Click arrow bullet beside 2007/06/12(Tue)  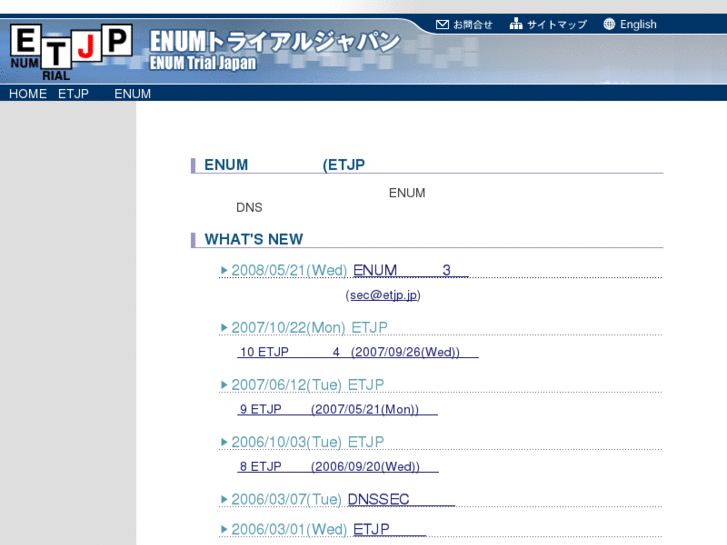(x=224, y=385)
